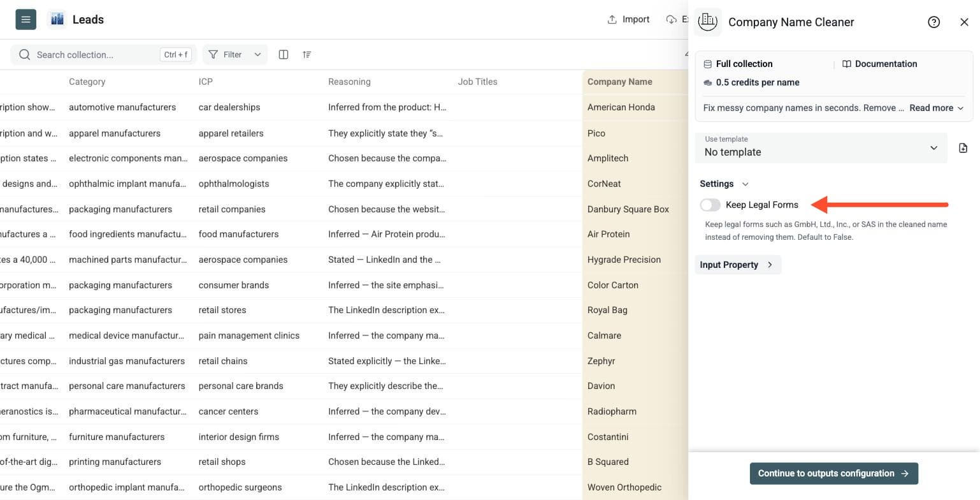Click the car dealerships ICP cell
This screenshot has width=980, height=500.
[229, 107]
